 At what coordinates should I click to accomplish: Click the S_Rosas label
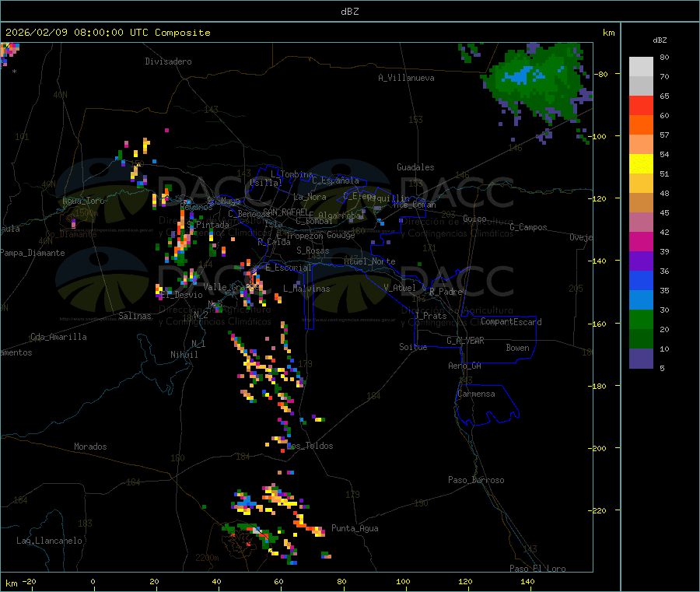click(x=313, y=250)
